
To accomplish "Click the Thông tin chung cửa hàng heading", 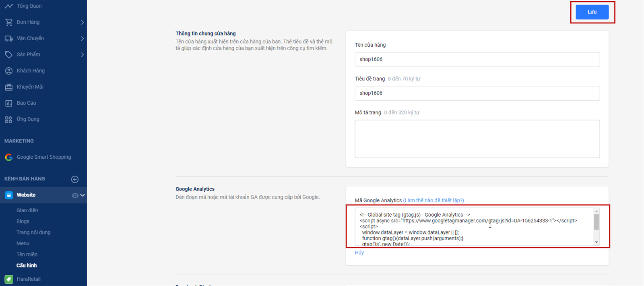I will (206, 33).
